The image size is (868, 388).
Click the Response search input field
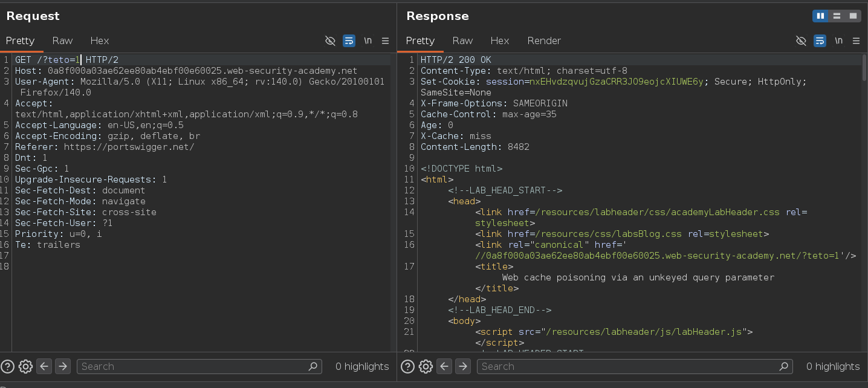pos(635,366)
